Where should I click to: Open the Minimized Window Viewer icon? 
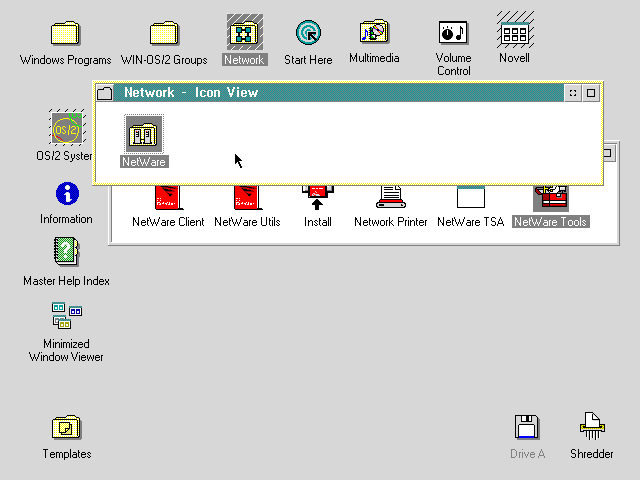67,316
